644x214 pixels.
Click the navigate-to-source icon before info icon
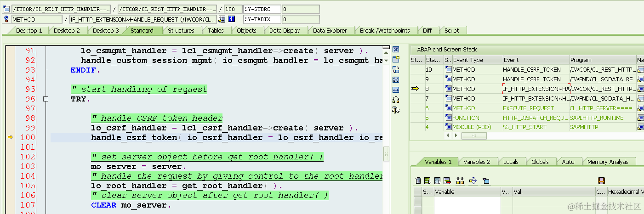[222, 19]
